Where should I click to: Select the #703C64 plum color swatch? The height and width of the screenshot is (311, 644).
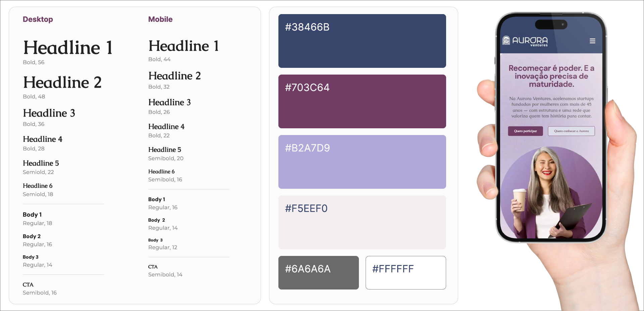point(362,101)
